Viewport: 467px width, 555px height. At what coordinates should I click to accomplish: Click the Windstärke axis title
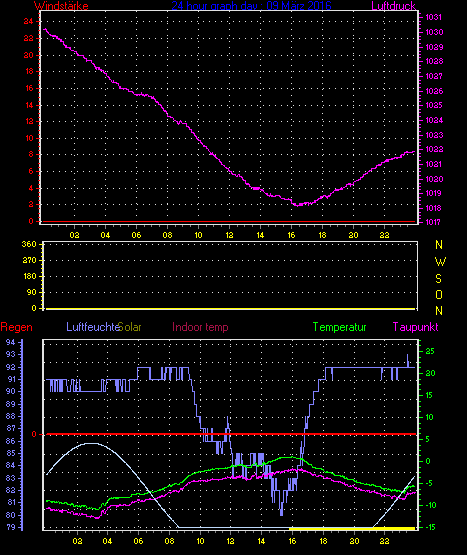pyautogui.click(x=61, y=6)
